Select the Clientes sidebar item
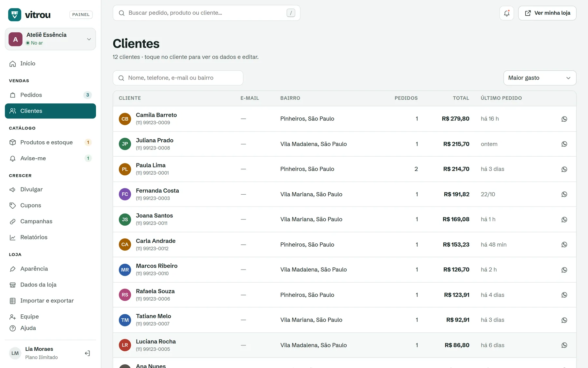The image size is (588, 368). (x=50, y=111)
